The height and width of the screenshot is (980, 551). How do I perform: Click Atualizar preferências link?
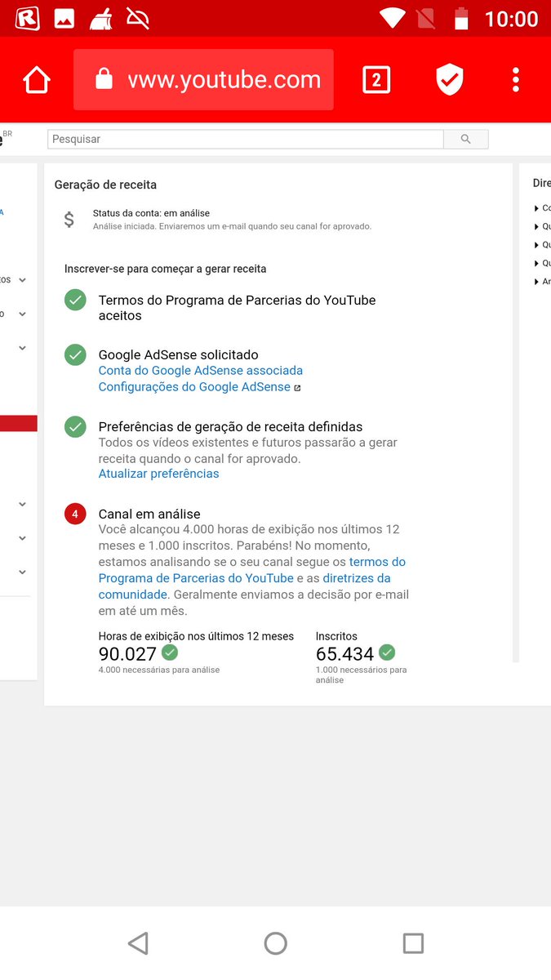(x=158, y=474)
